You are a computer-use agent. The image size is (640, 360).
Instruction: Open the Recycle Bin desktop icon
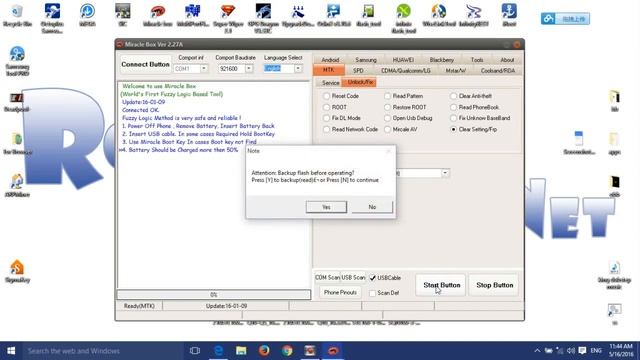pyautogui.click(x=17, y=15)
